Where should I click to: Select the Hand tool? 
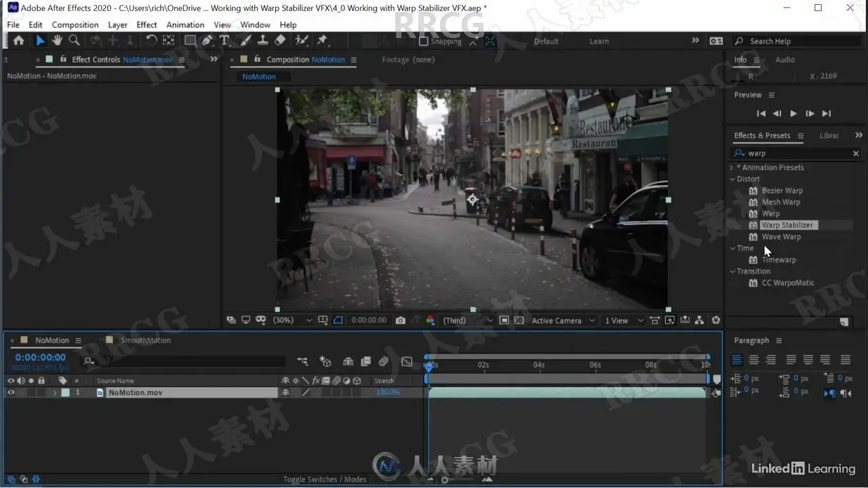pos(57,41)
